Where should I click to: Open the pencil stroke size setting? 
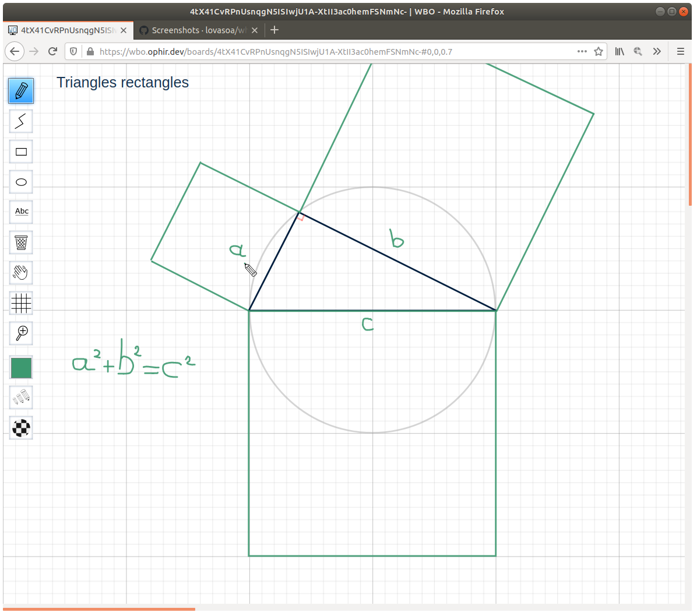click(x=21, y=397)
